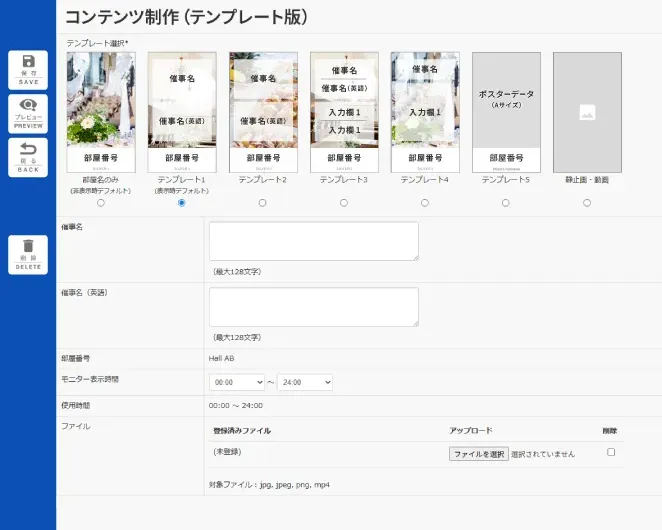Click the 静止画・動画 image placeholder icon
Viewport: 662px width, 530px height.
pos(587,113)
